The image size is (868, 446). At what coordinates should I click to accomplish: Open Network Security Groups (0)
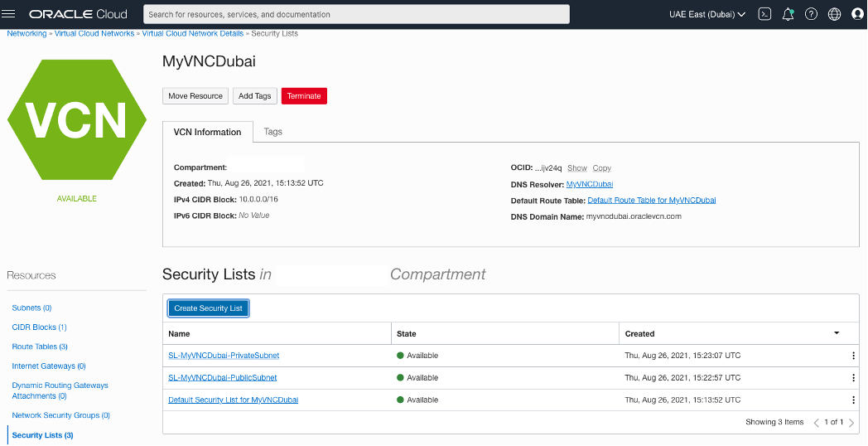(61, 415)
